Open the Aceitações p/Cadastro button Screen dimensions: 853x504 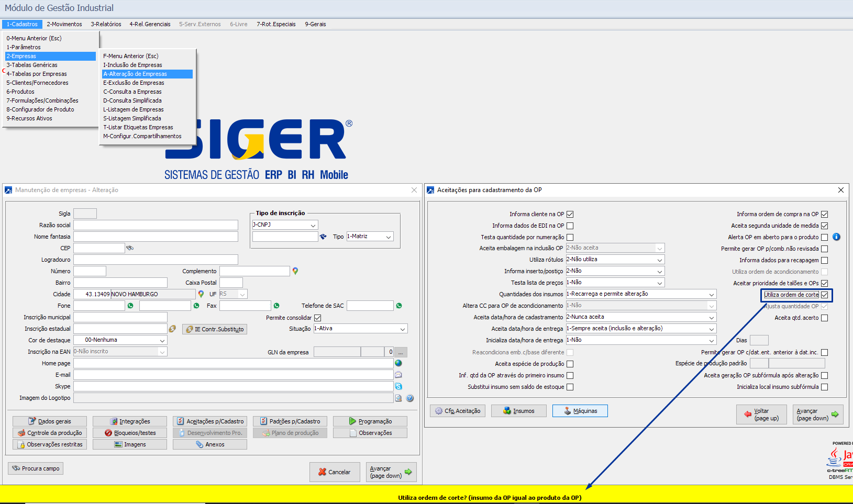point(210,421)
